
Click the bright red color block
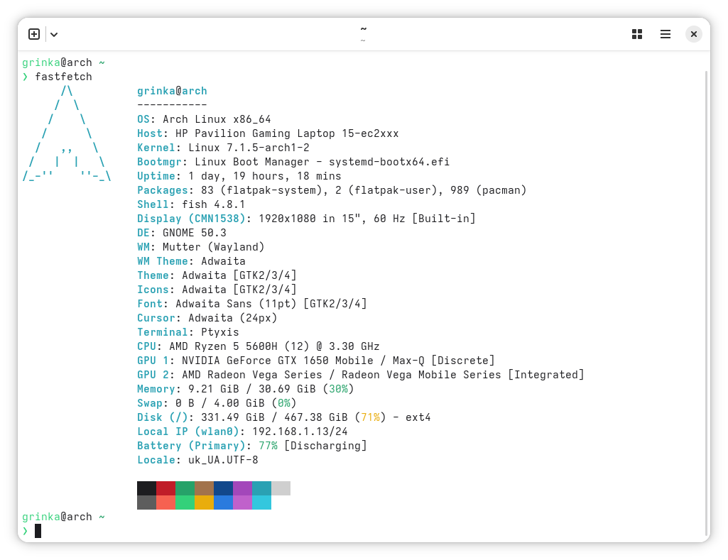pos(165,503)
